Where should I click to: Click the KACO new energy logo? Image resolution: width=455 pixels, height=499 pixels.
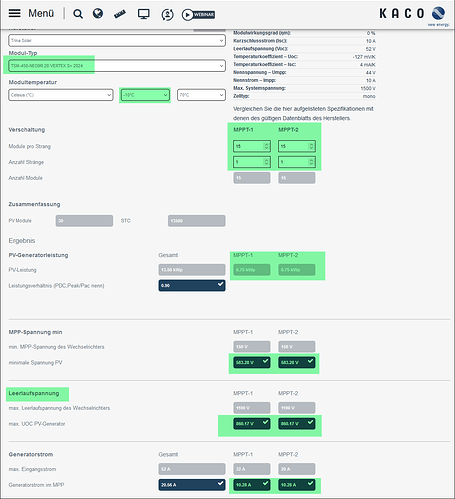(x=415, y=16)
